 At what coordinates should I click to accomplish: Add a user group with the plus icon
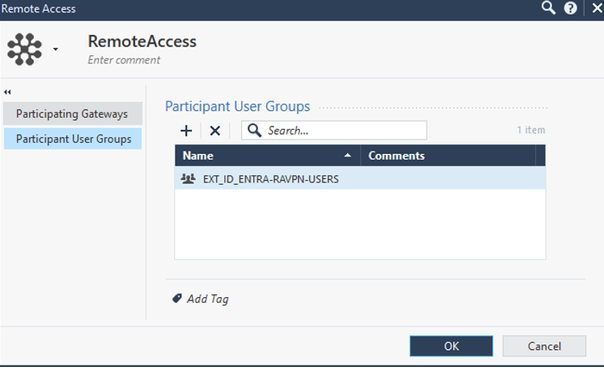coord(186,131)
